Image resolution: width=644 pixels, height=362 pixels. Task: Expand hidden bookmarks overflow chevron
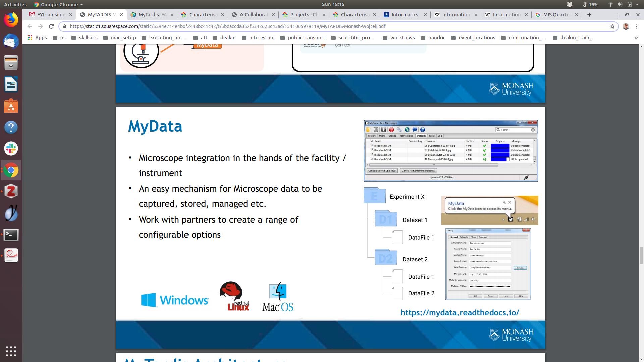click(x=636, y=38)
